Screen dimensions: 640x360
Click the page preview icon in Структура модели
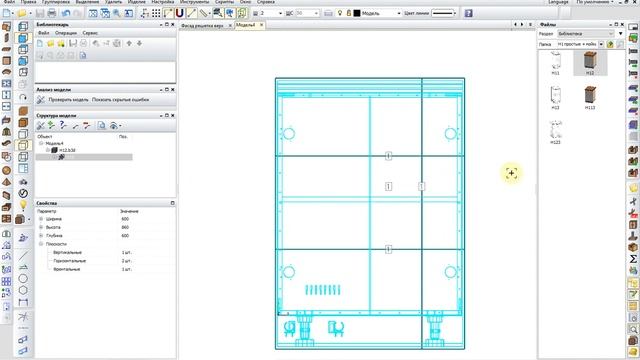(101, 125)
